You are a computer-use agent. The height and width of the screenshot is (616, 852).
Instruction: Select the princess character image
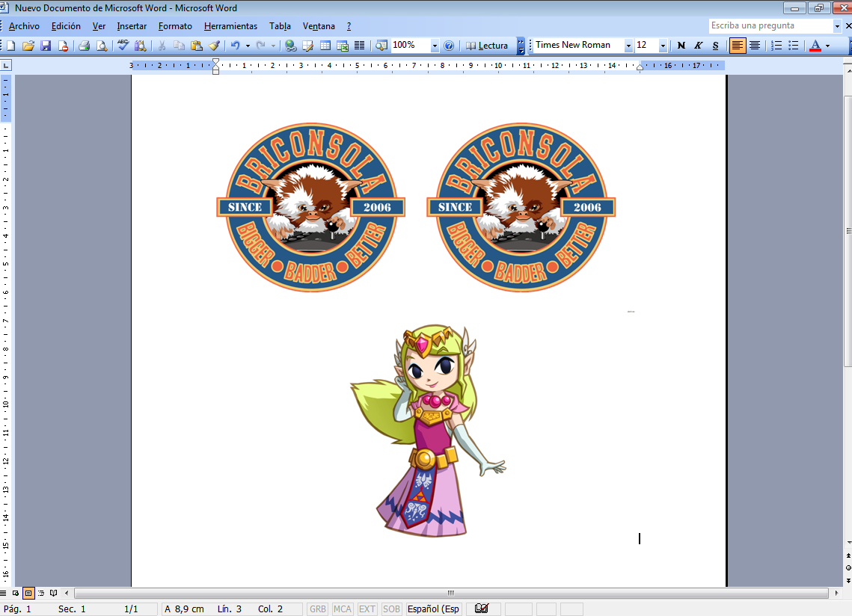point(428,431)
